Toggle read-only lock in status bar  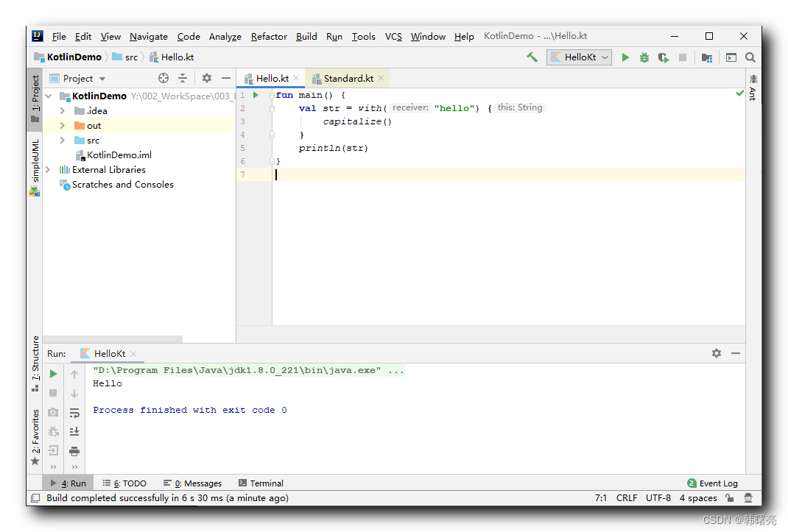(x=729, y=498)
